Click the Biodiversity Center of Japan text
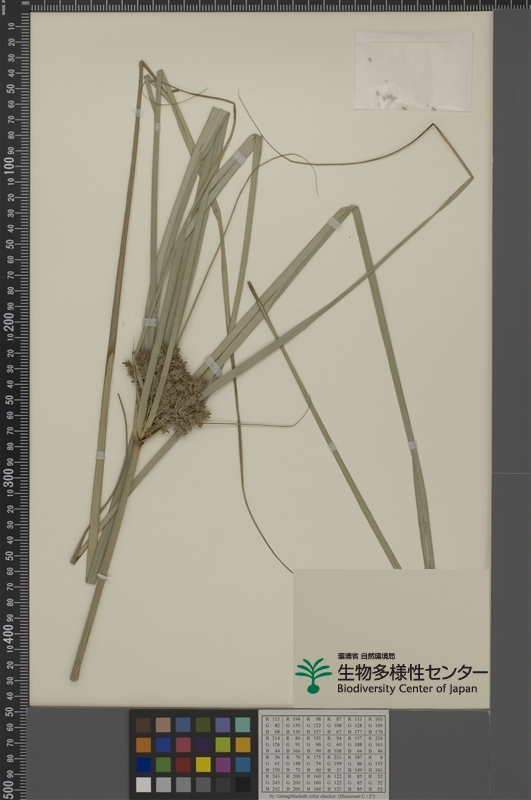531x800 pixels. [407, 689]
